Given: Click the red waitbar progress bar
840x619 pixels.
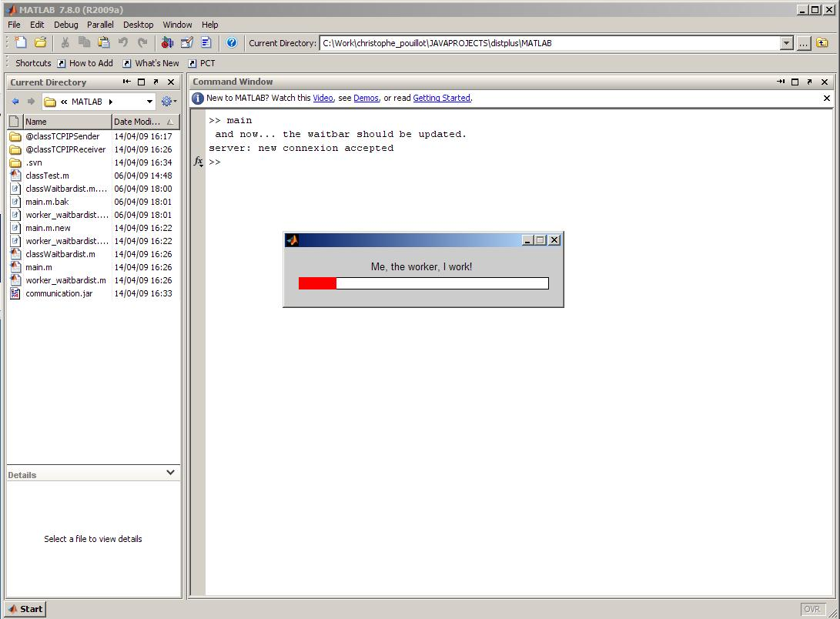Looking at the screenshot, I should 318,283.
